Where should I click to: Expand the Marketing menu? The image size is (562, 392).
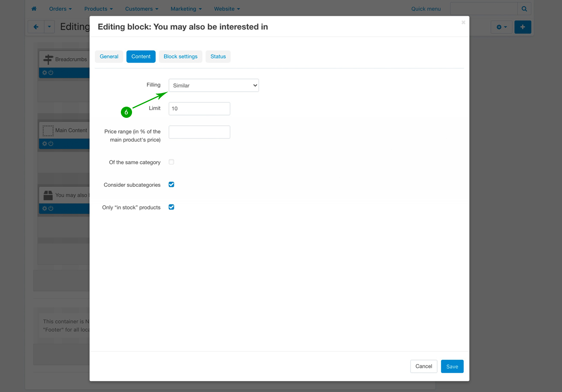[x=186, y=9]
